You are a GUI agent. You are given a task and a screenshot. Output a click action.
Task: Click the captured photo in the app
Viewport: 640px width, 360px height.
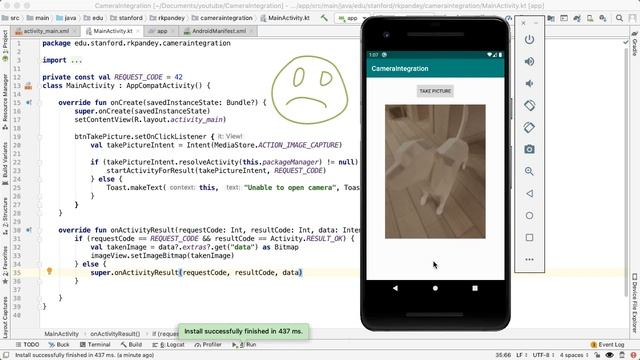click(x=435, y=171)
